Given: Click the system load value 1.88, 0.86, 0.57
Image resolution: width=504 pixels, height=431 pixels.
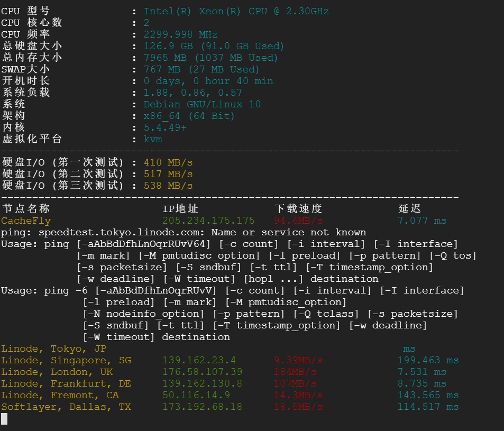Looking at the screenshot, I should pos(193,93).
